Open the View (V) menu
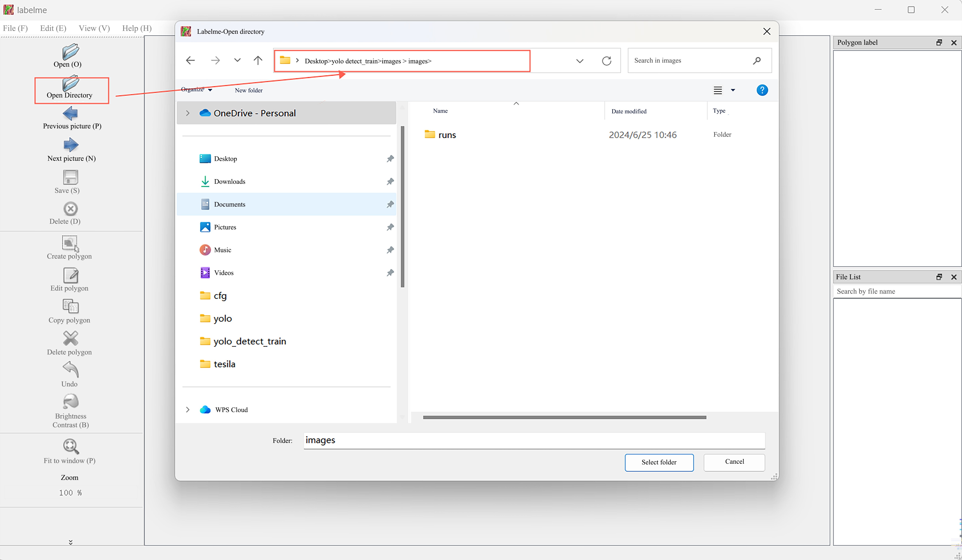 pos(94,28)
